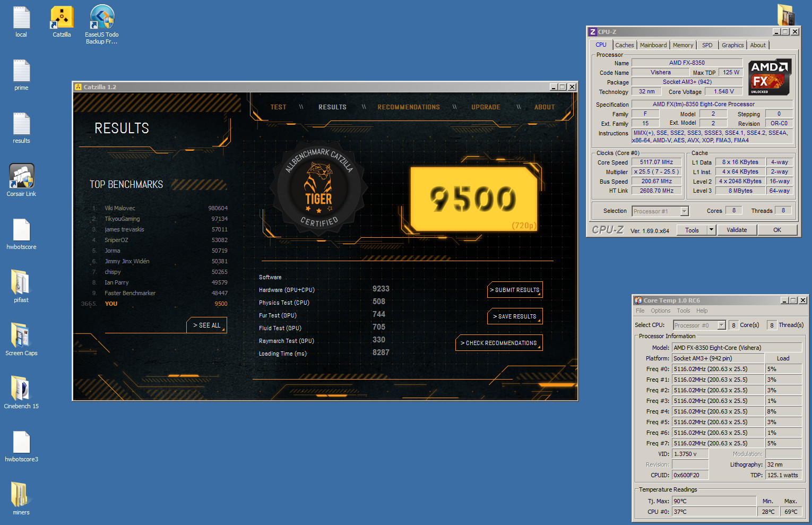Open the pifast folder icon
The image size is (812, 525).
click(21, 287)
